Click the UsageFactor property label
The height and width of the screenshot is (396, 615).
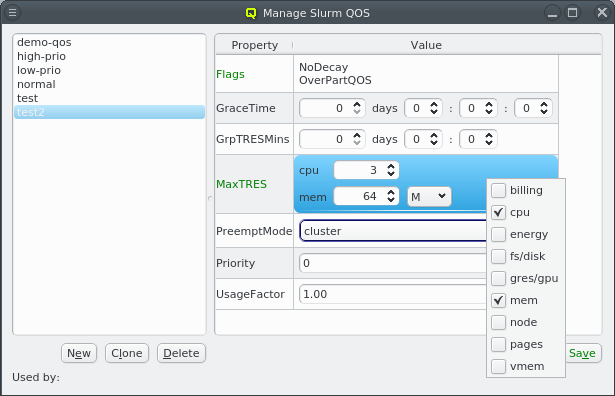point(250,294)
